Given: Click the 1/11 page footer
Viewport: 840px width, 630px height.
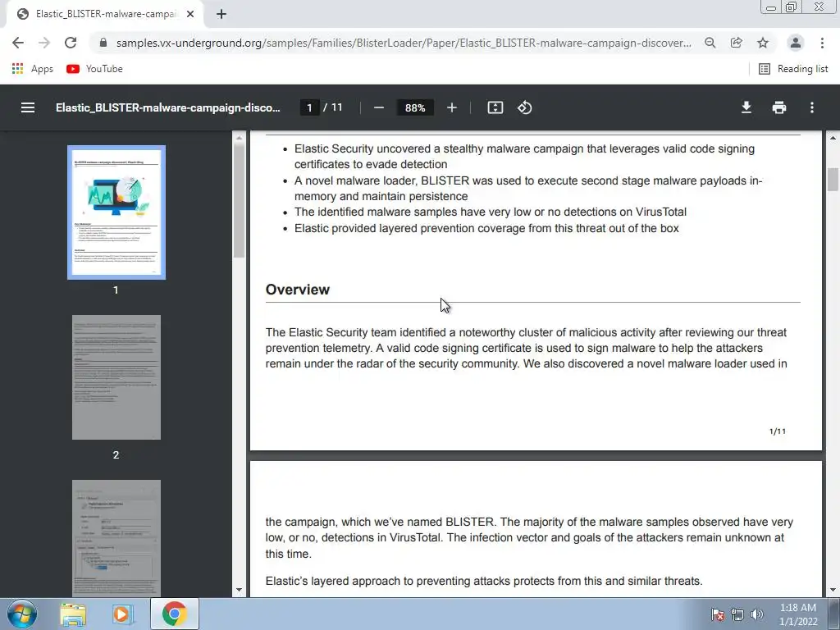Looking at the screenshot, I should pyautogui.click(x=778, y=431).
